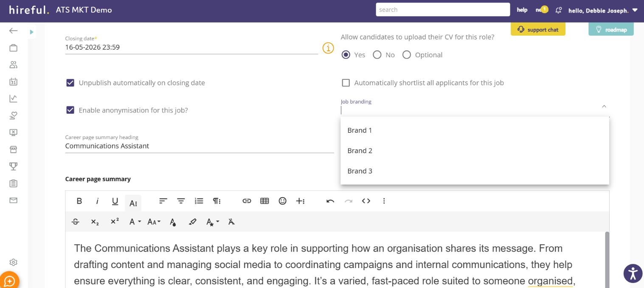Expand the more paragraph options button
Image resolution: width=644 pixels, height=288 pixels.
point(217,201)
